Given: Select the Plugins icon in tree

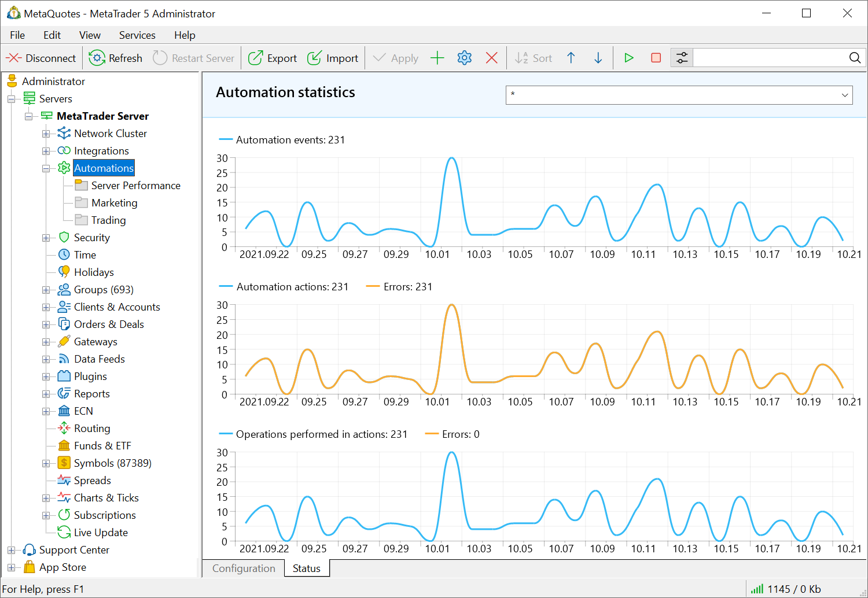Looking at the screenshot, I should point(64,376).
